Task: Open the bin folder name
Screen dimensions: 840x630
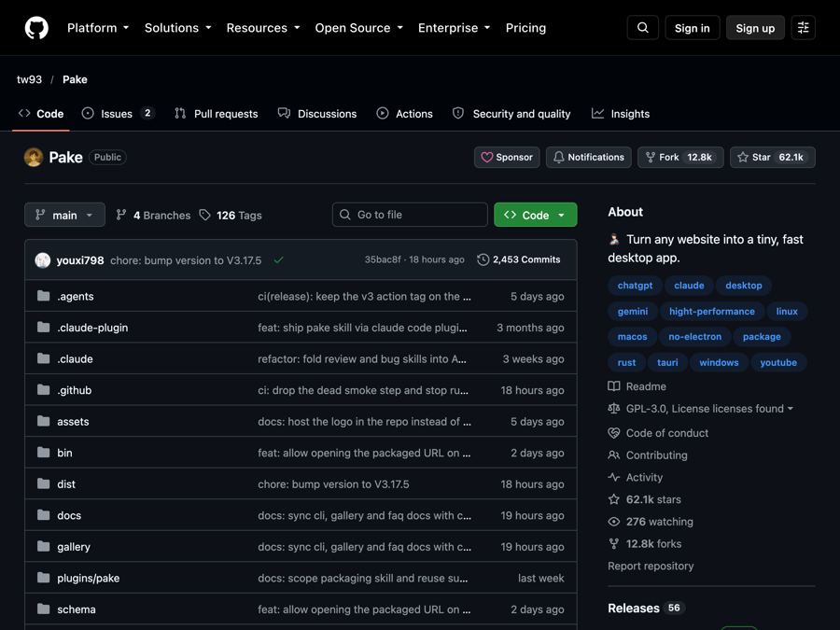Action: click(64, 453)
